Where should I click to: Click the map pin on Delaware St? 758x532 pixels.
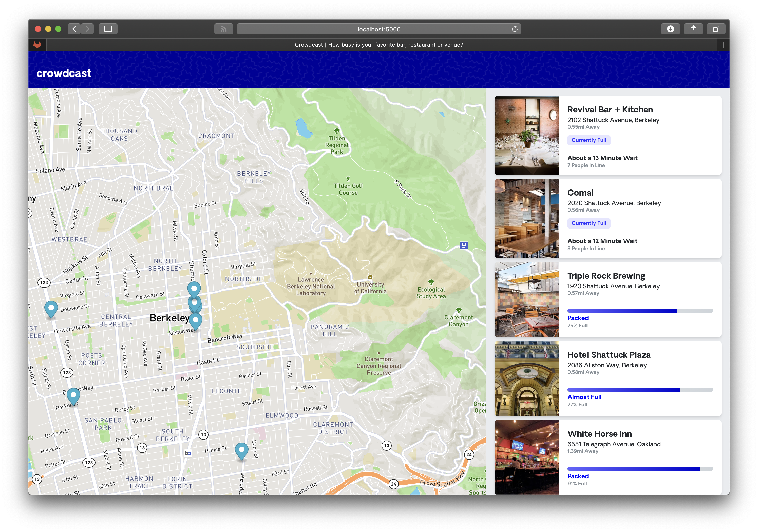click(x=51, y=309)
